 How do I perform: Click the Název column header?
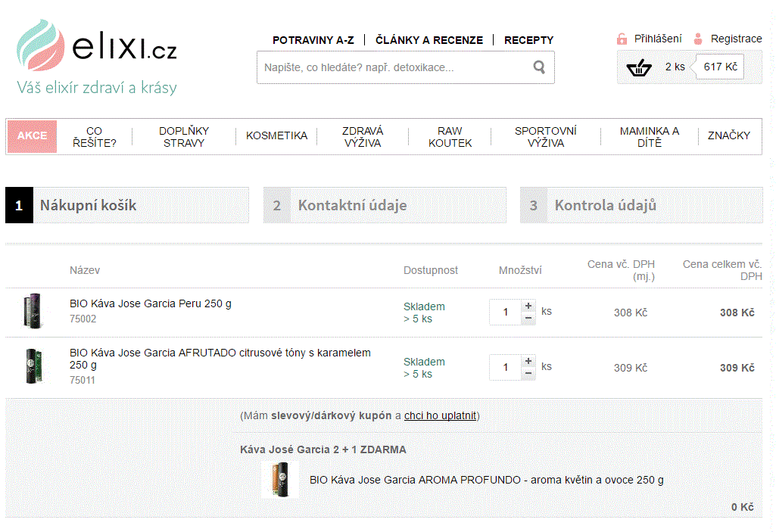click(x=85, y=270)
